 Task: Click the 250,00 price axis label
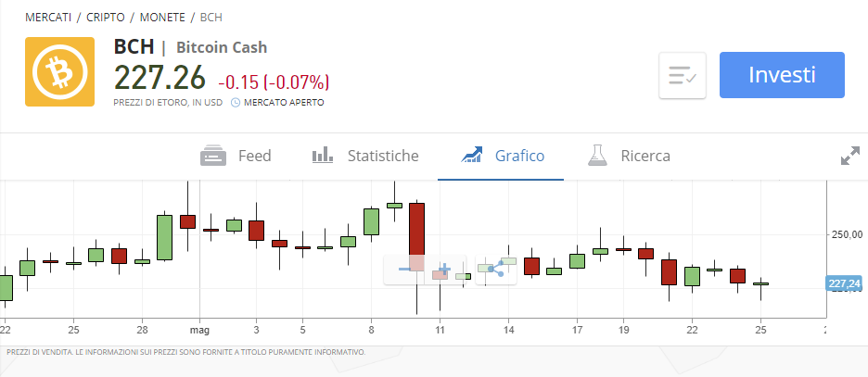847,235
